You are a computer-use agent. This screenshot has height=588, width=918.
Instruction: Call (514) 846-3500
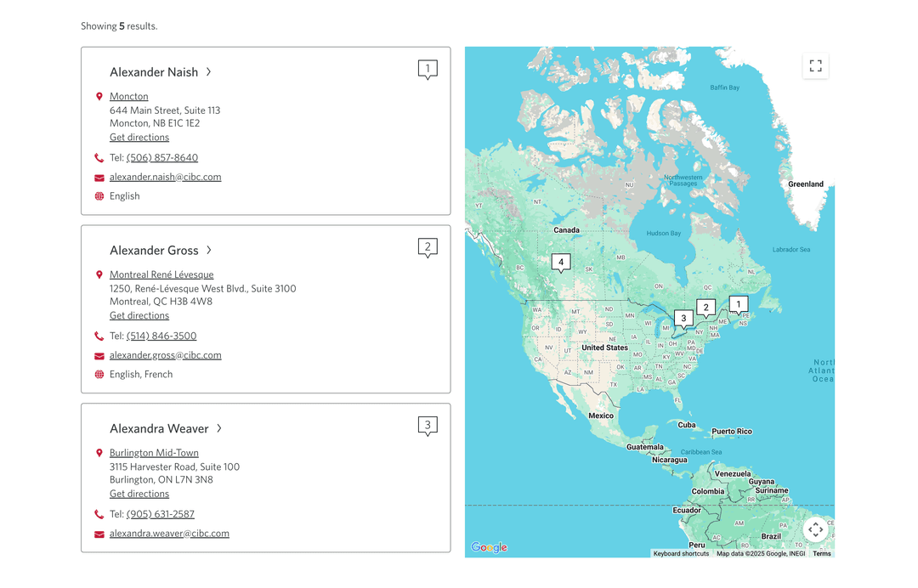(161, 336)
